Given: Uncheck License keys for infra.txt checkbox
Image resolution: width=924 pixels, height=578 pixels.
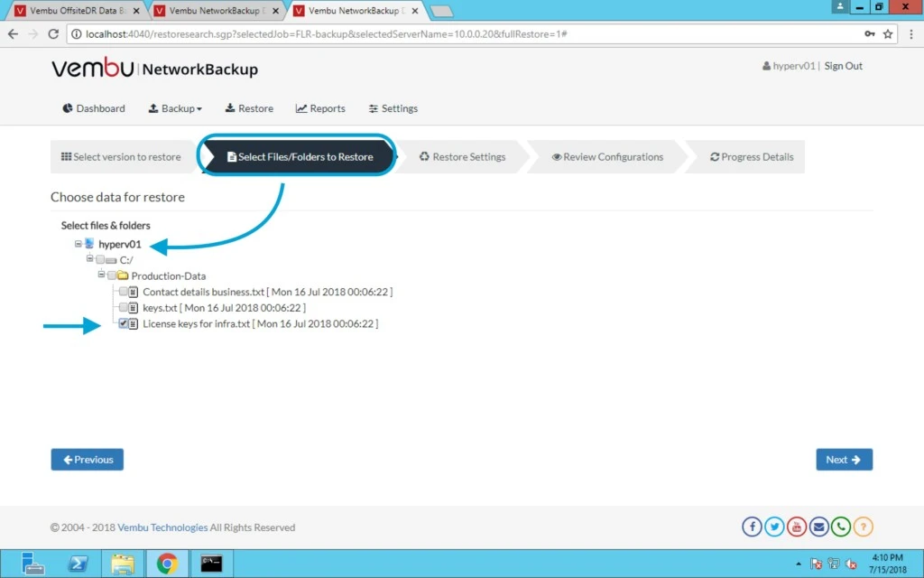Looking at the screenshot, I should [123, 323].
